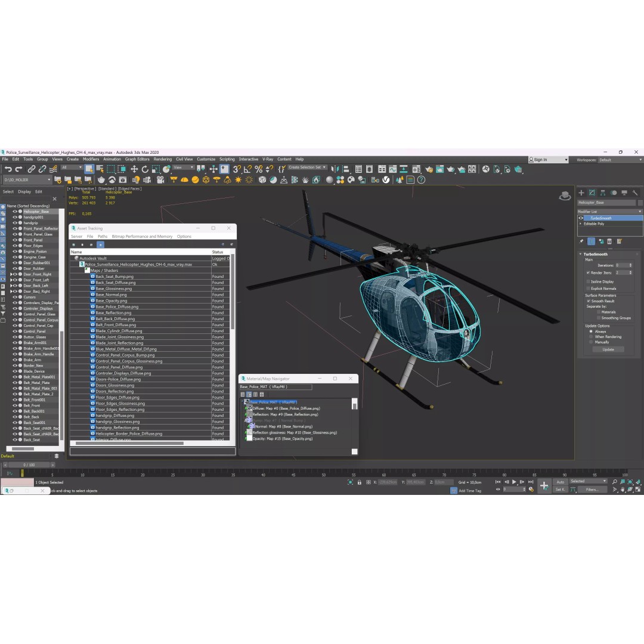Play the animation

click(514, 482)
